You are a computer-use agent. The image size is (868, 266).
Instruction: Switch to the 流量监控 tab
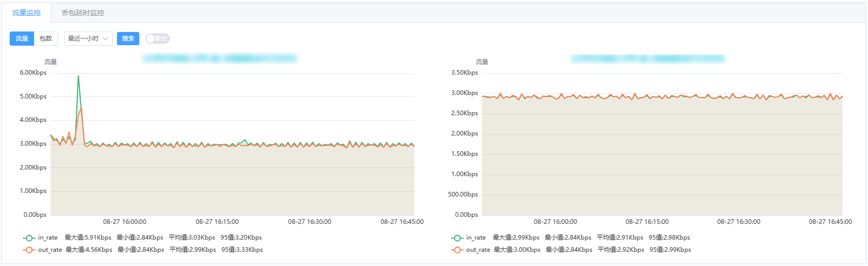26,13
